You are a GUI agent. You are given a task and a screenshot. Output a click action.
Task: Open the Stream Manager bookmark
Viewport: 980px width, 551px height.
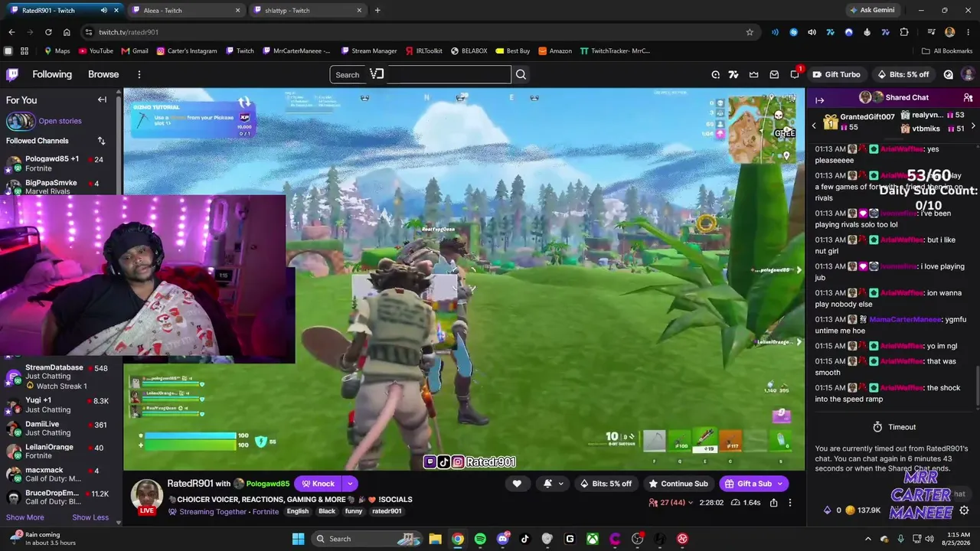pyautogui.click(x=368, y=51)
